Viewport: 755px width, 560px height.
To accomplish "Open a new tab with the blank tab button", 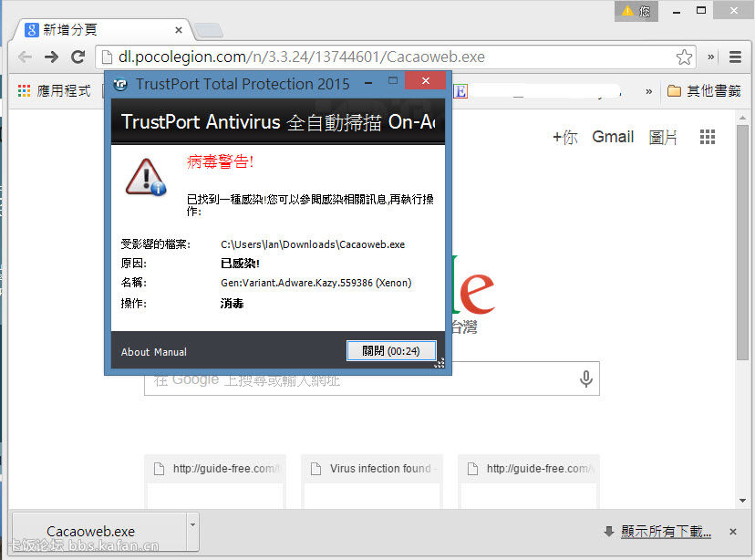I will click(x=207, y=31).
